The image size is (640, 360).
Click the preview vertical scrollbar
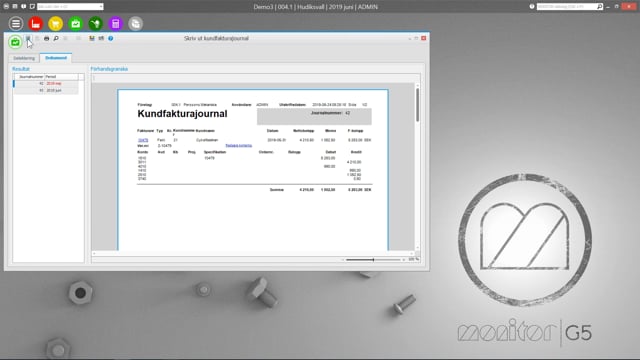coord(417,167)
